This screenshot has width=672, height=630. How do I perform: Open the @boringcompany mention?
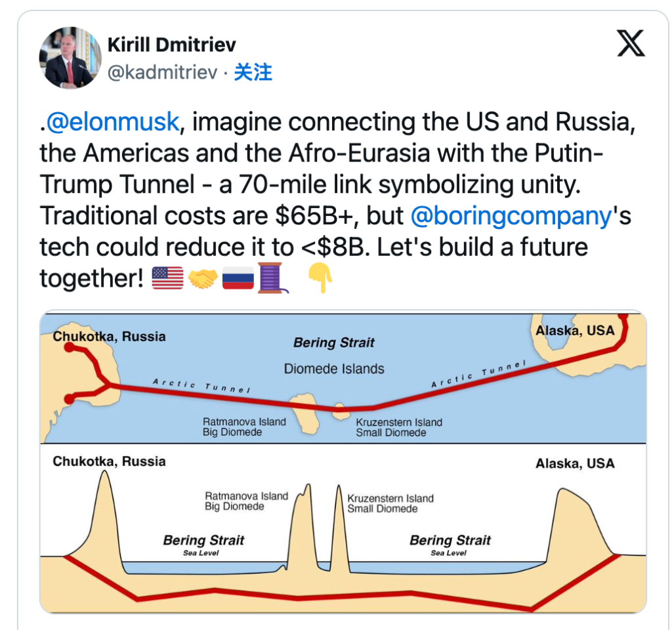coord(510,216)
